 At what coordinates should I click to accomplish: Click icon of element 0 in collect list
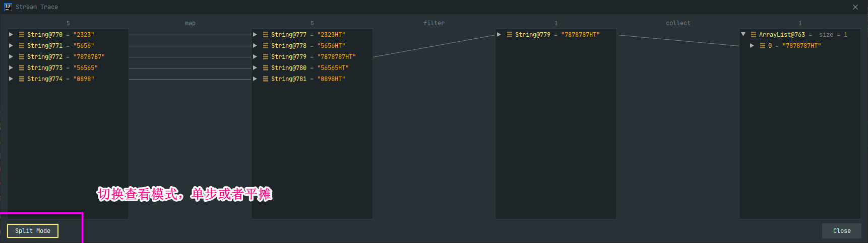click(763, 46)
